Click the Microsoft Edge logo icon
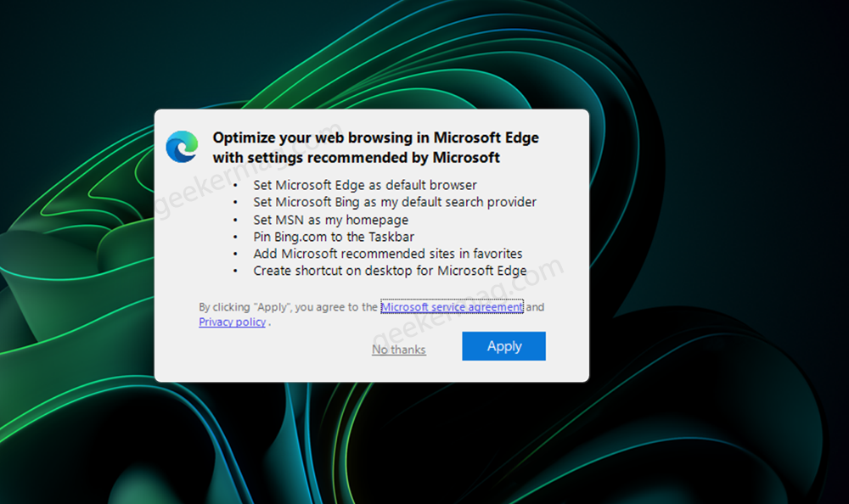849x504 pixels. point(182,146)
